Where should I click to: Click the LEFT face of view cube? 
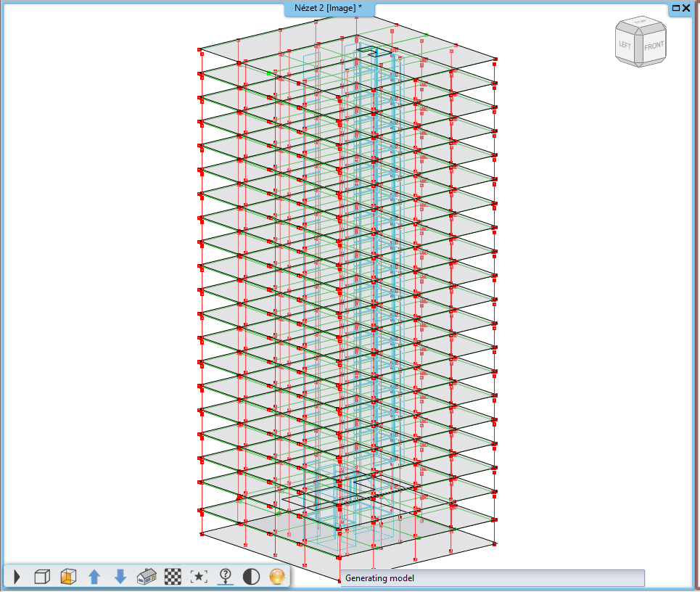(x=625, y=45)
